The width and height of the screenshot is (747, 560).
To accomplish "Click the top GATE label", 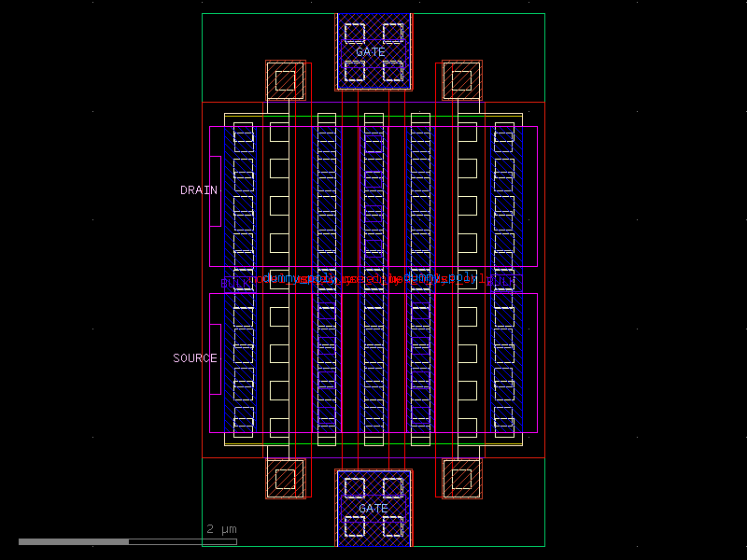I will [371, 53].
